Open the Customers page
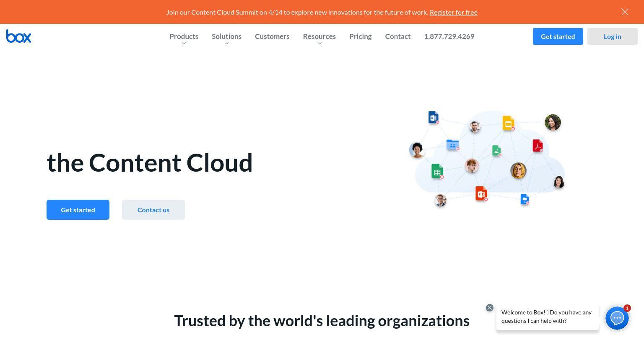Screen dimensions: 644x345 [x=272, y=36]
